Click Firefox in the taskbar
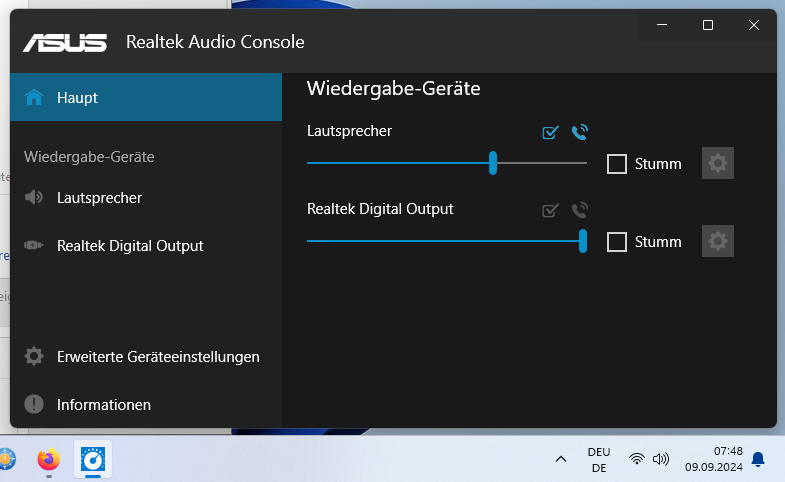Viewport: 785px width, 482px height. tap(49, 459)
